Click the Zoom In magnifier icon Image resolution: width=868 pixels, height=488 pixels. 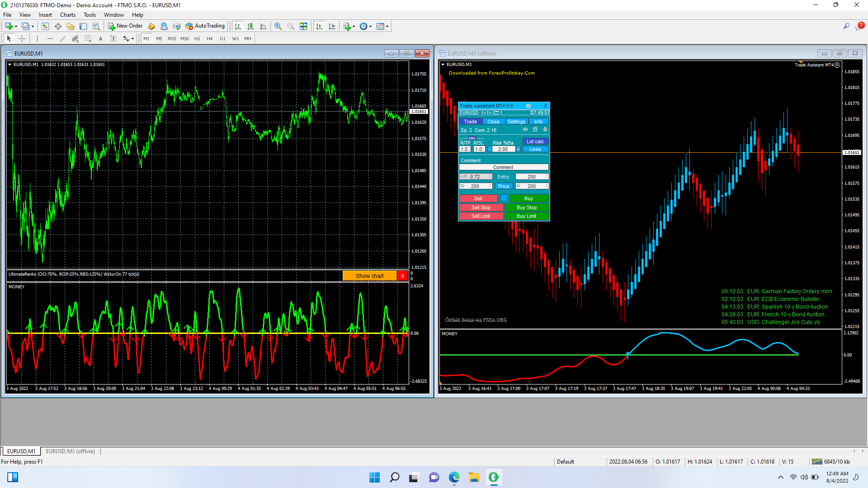click(x=278, y=26)
